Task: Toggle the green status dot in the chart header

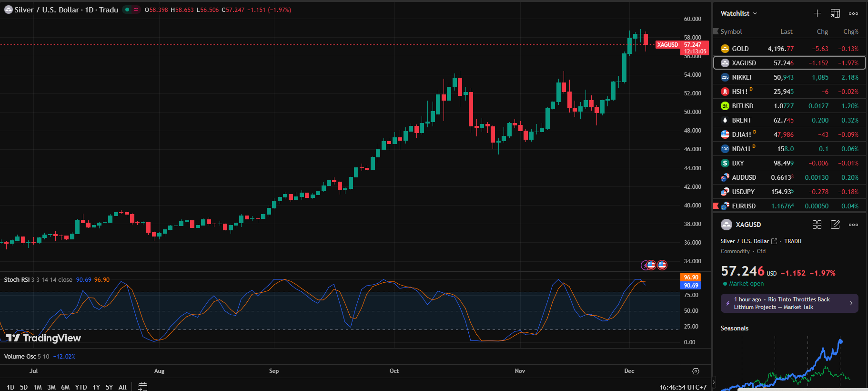Action: (x=127, y=10)
